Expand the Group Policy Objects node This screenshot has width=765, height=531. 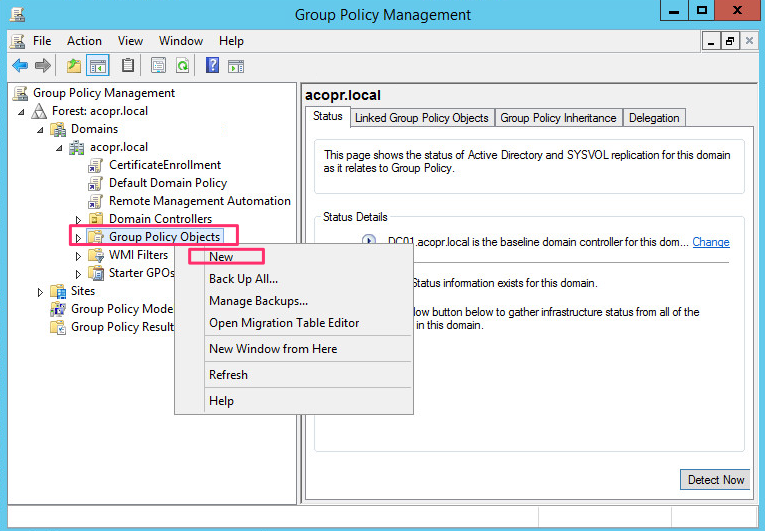click(78, 238)
